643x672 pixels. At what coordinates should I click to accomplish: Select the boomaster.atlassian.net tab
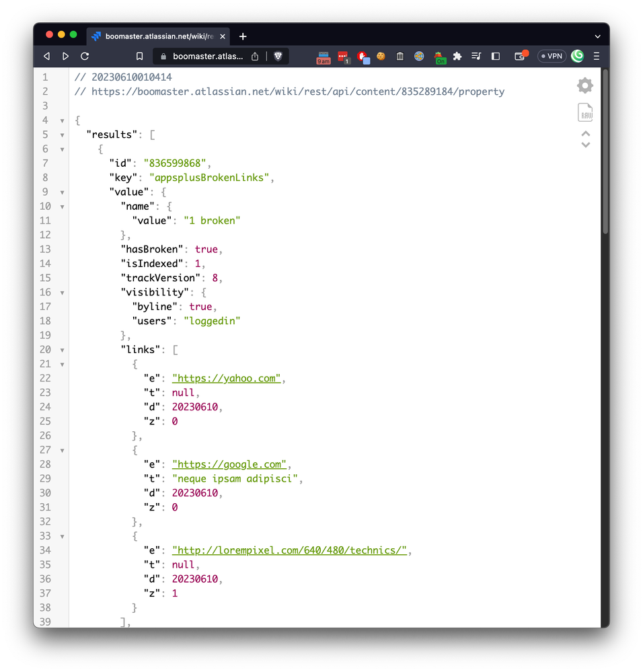coord(159,36)
